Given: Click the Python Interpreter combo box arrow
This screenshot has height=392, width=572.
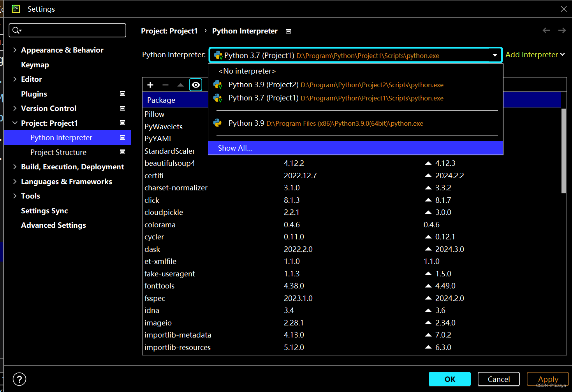Looking at the screenshot, I should (495, 55).
